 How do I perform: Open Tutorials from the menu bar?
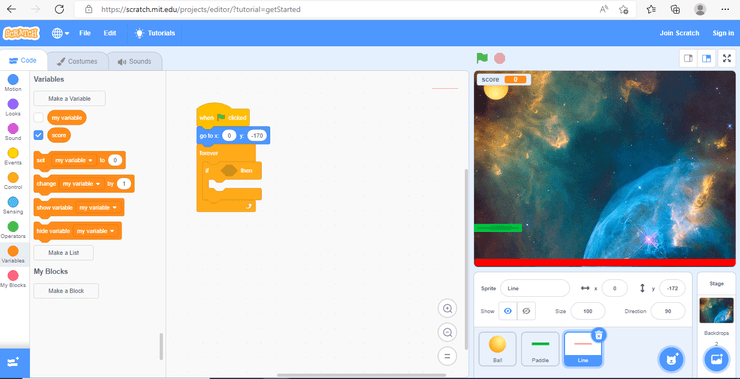[x=155, y=33]
